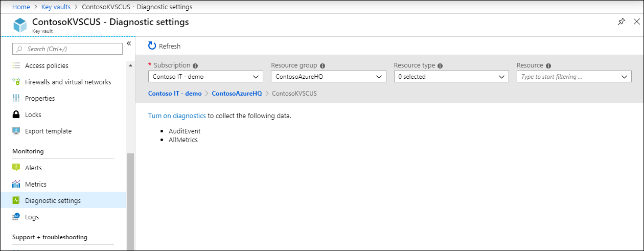Screen dimensions: 644x251
Task: Open the Subscription dropdown
Action: point(206,77)
